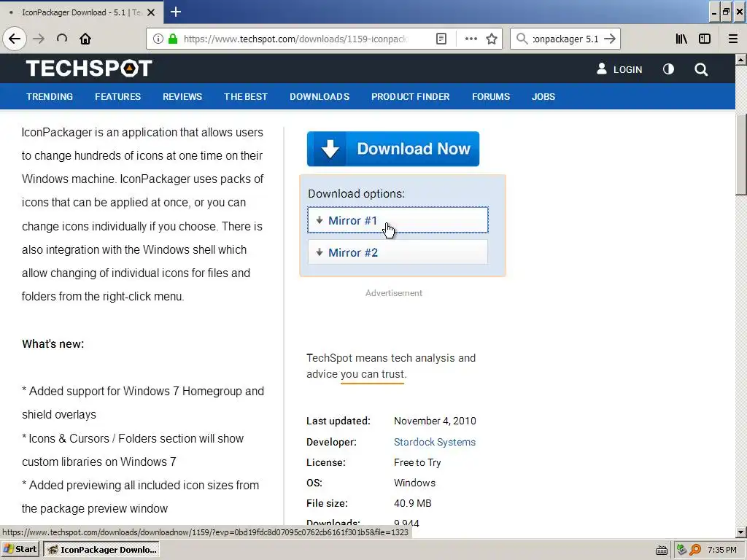Click the green padlock security icon
The height and width of the screenshot is (560, 747).
pyautogui.click(x=173, y=39)
